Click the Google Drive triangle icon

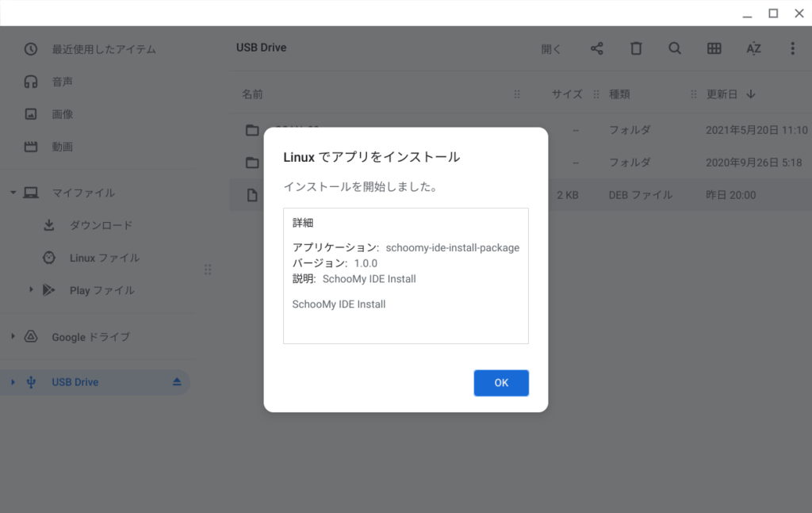coord(31,336)
